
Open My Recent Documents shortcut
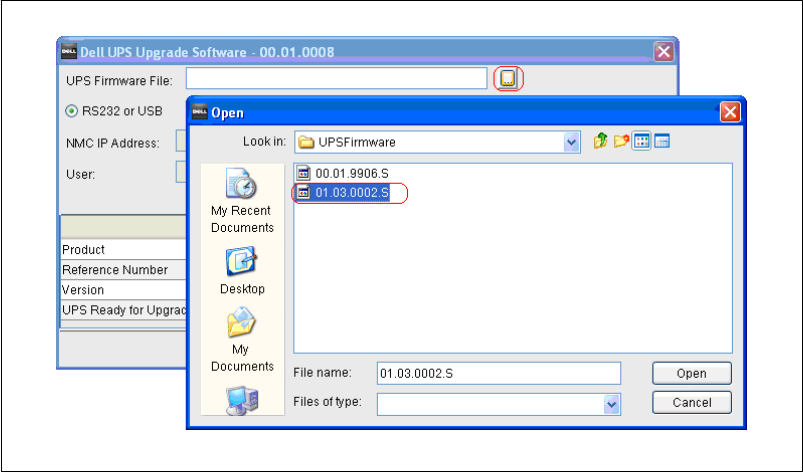pos(242,200)
